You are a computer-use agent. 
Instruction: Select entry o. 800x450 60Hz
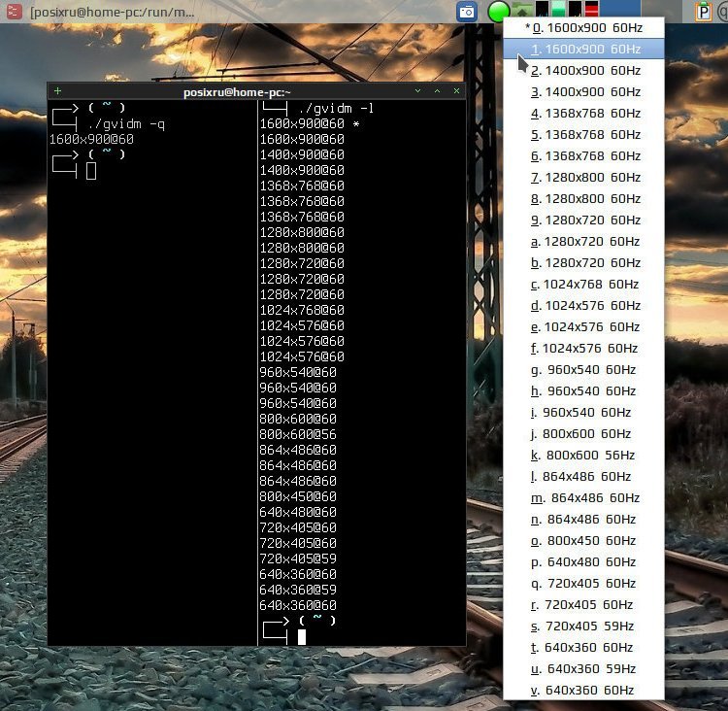coord(583,540)
